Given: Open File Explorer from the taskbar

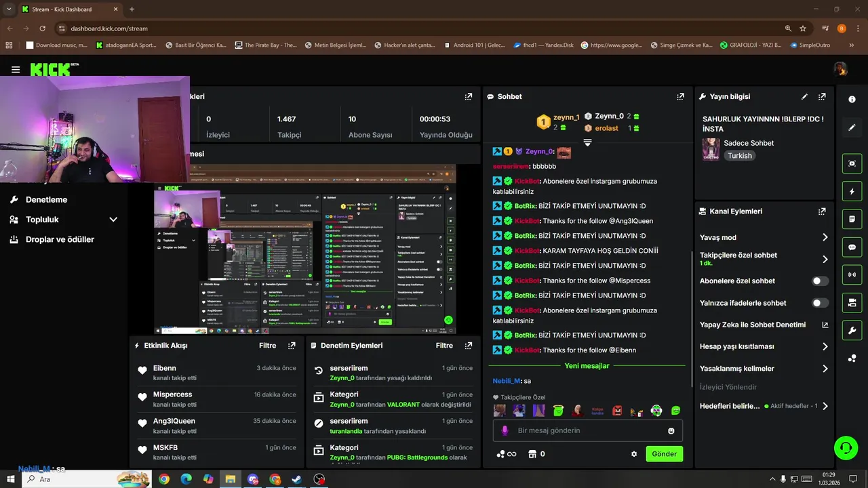Looking at the screenshot, I should (230, 479).
